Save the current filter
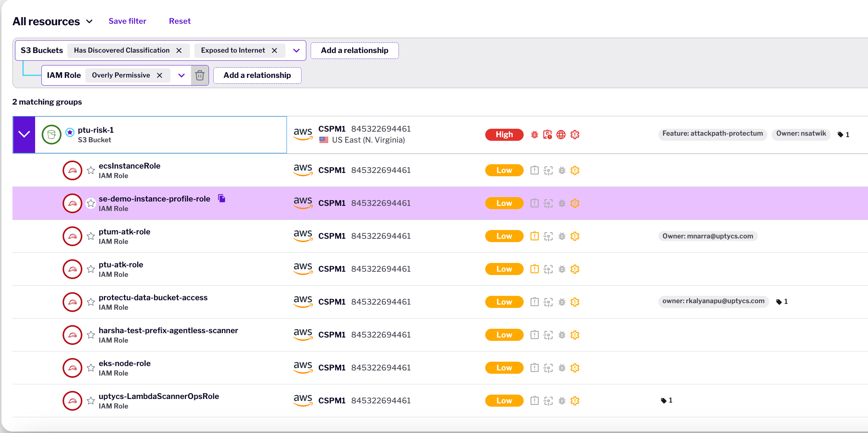The width and height of the screenshot is (868, 433). coord(127,21)
